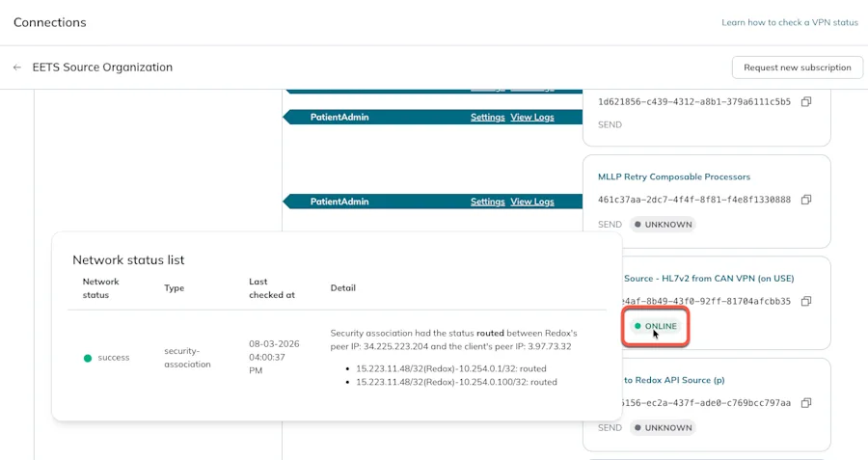Select the security-association type cell
This screenshot has width=868, height=460.
[187, 358]
